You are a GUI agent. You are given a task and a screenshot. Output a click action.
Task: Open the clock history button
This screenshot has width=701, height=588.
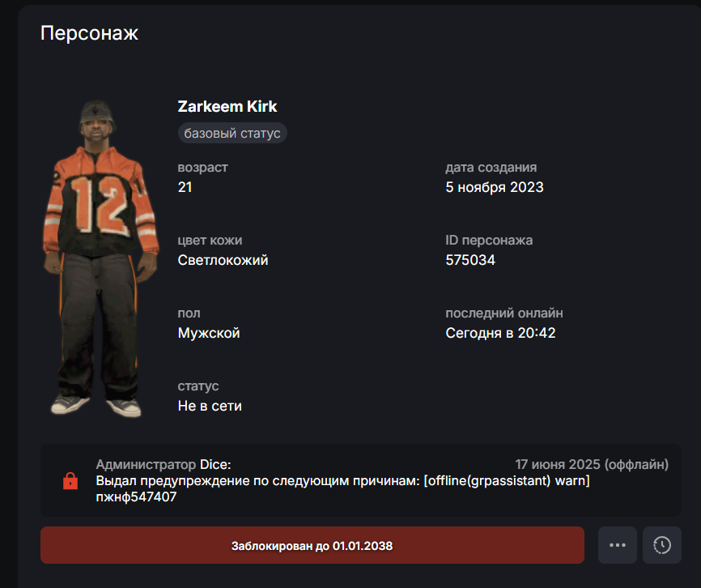(661, 544)
